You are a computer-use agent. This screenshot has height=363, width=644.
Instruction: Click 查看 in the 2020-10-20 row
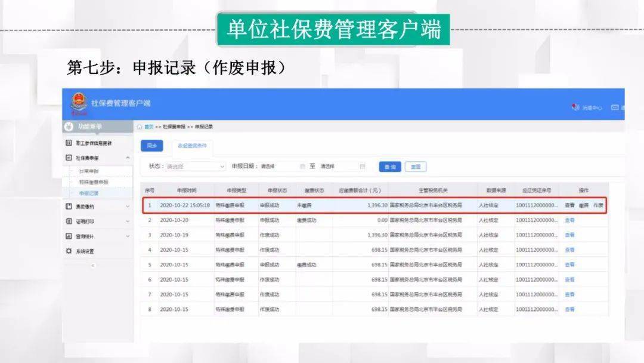569,220
